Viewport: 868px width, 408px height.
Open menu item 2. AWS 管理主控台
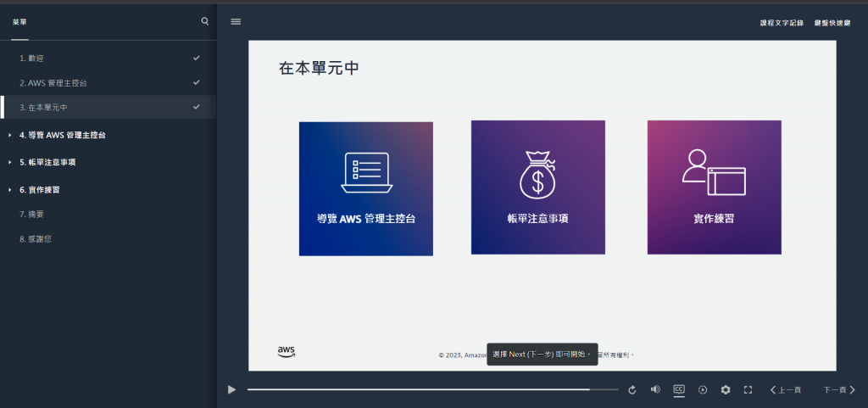click(x=108, y=83)
